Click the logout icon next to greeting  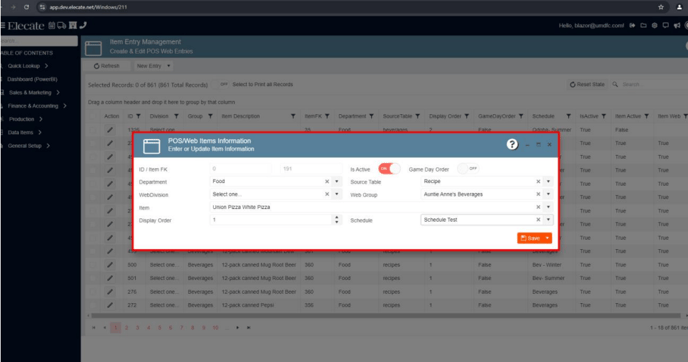click(x=632, y=25)
